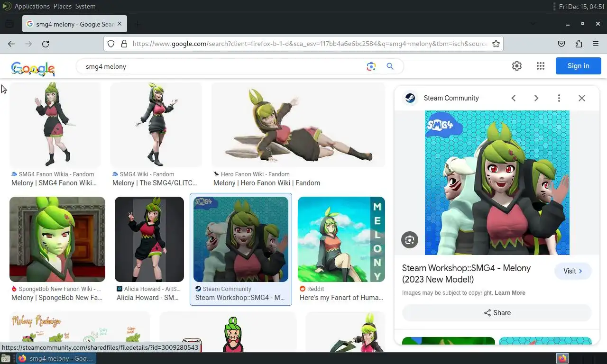Screen dimensions: 607x364
Task: Click the Firefox icon in bottom-right tray
Action: coord(562,358)
